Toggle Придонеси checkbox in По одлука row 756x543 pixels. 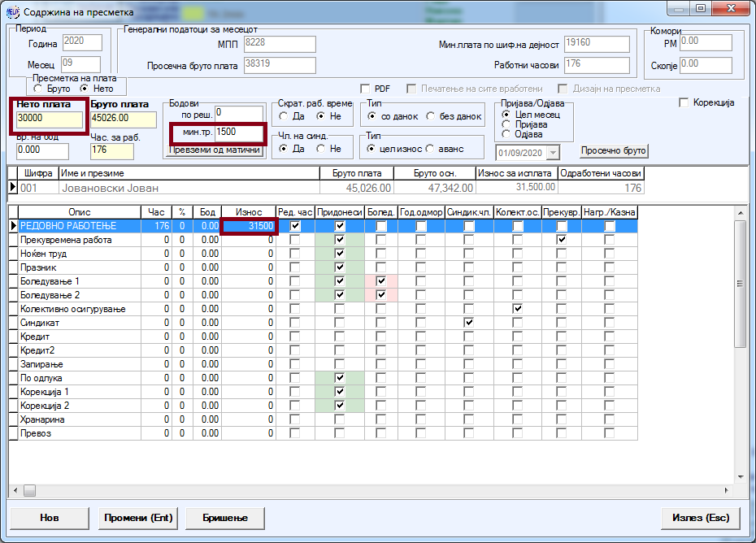coord(340,378)
